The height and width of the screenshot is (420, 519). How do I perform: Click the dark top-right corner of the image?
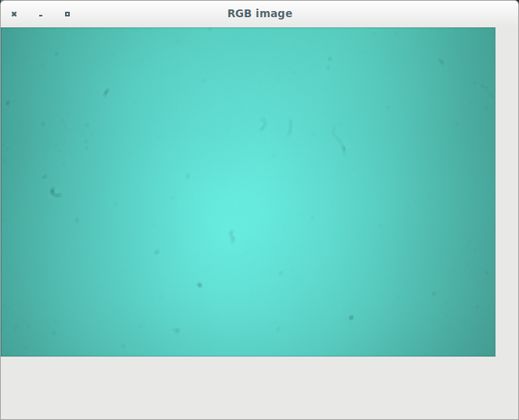491,32
